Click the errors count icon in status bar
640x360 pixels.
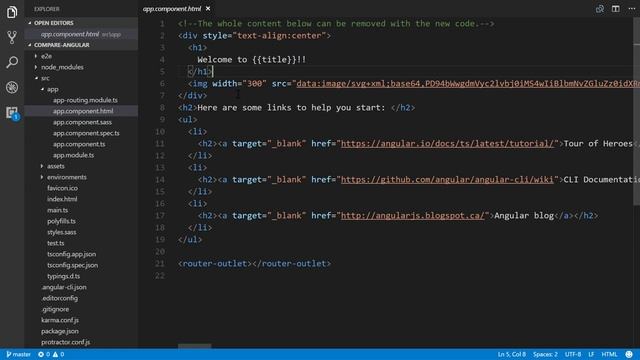click(x=41, y=354)
